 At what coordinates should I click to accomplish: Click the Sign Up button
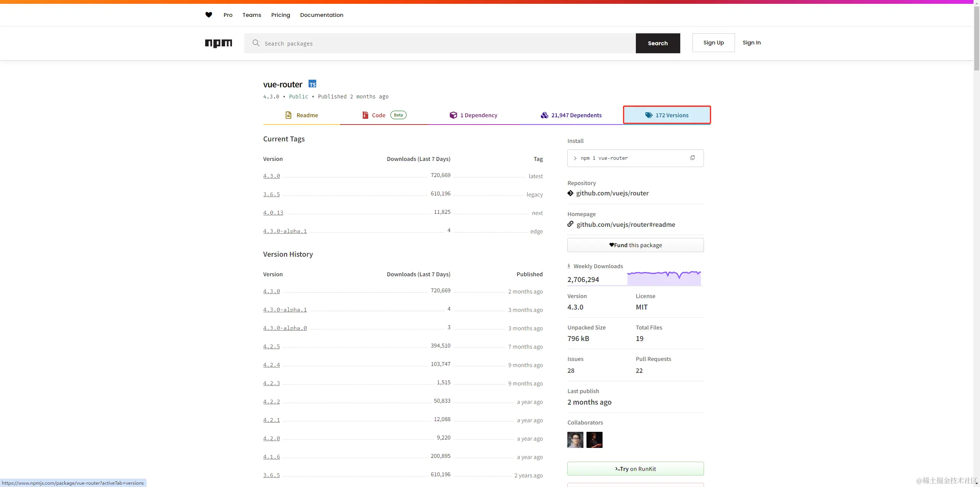[713, 43]
